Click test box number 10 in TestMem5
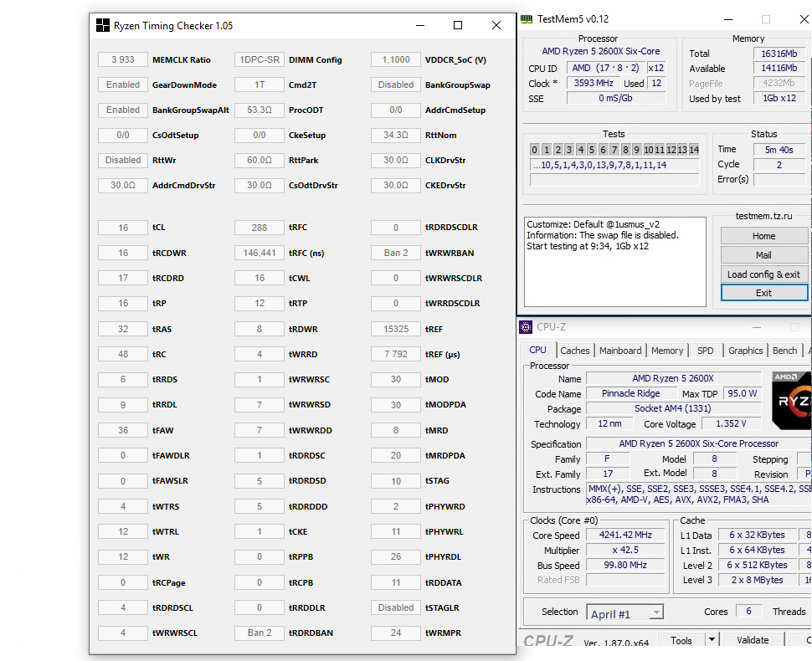812x661 pixels. click(x=649, y=150)
